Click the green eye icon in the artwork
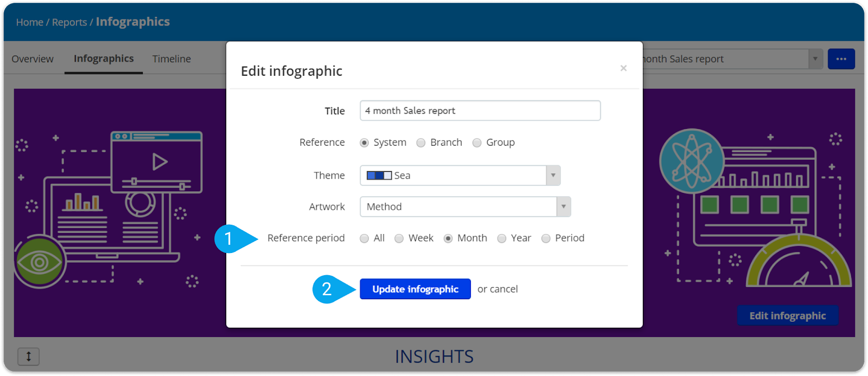The height and width of the screenshot is (376, 868). coord(40,263)
